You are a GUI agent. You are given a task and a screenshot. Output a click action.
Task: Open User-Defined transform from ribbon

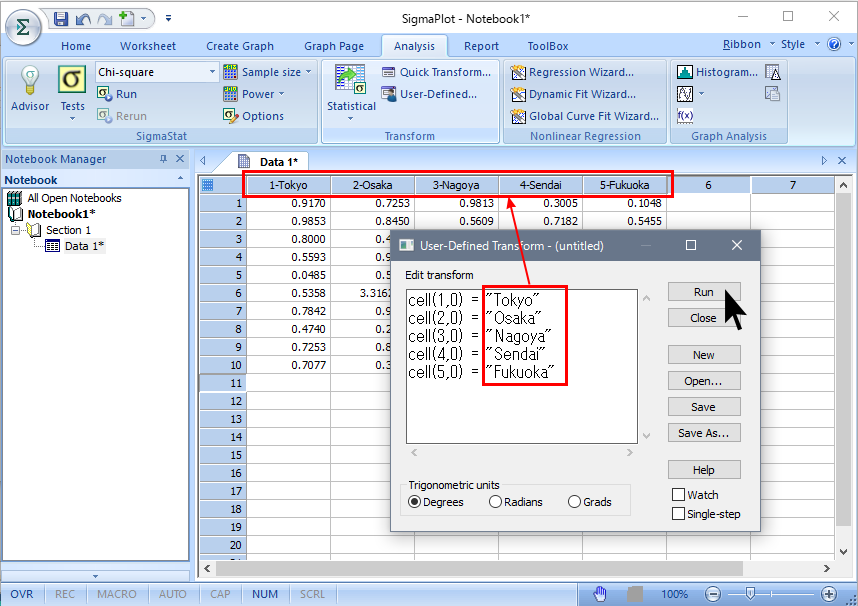click(x=430, y=94)
